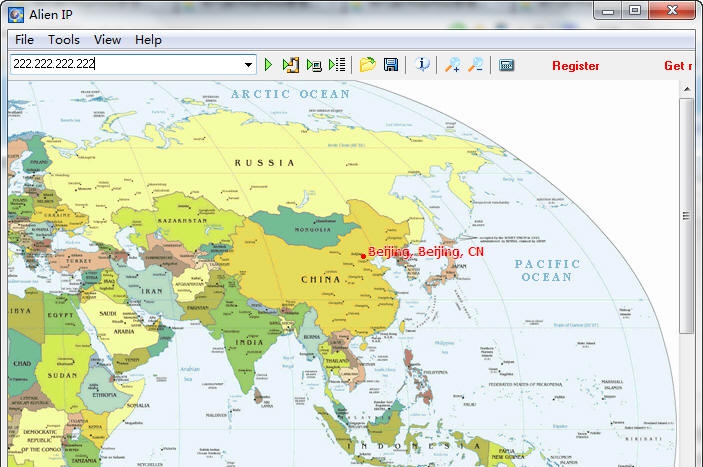703x467 pixels.
Task: Click the ARCTIC OCEAN label on the map
Action: tap(291, 94)
